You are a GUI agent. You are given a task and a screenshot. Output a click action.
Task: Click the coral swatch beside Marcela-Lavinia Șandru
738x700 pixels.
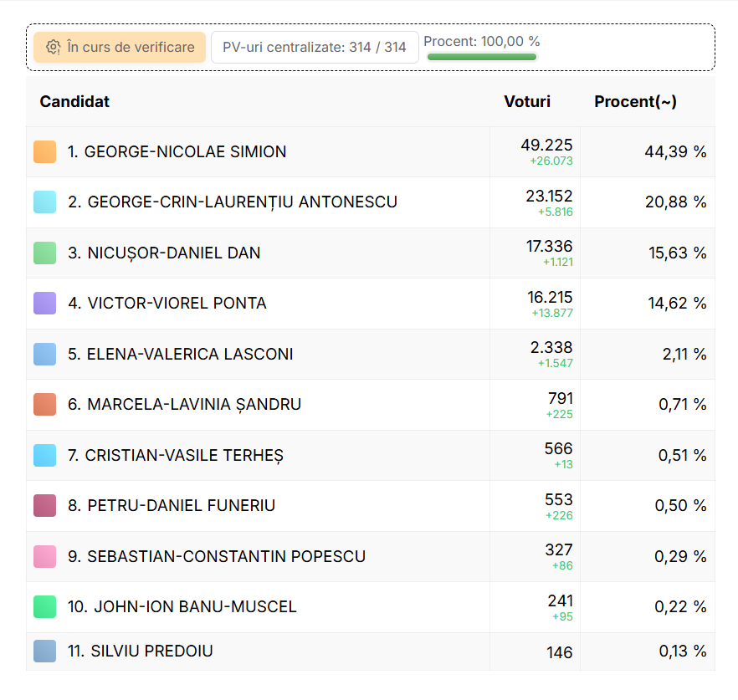(x=44, y=405)
